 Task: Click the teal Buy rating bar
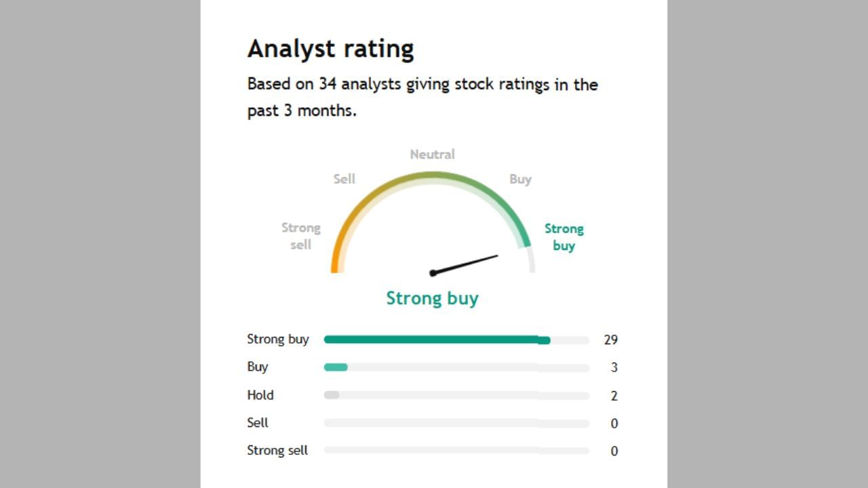(x=336, y=367)
